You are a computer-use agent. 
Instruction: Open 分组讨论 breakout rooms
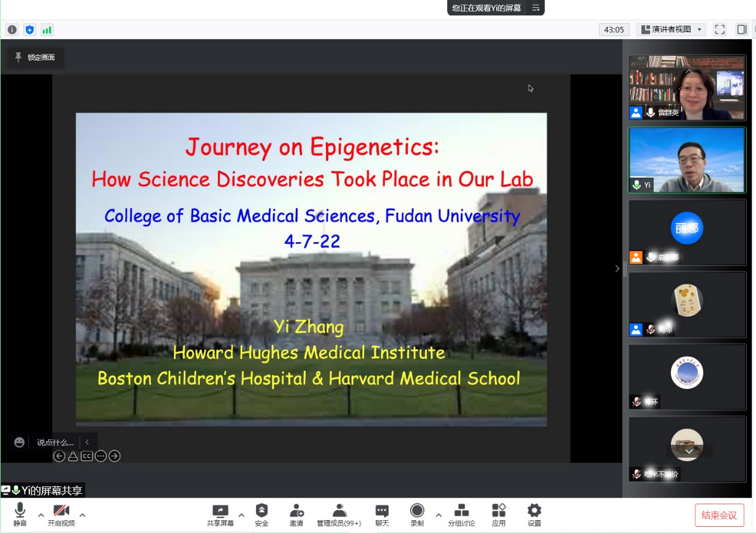tap(461, 515)
